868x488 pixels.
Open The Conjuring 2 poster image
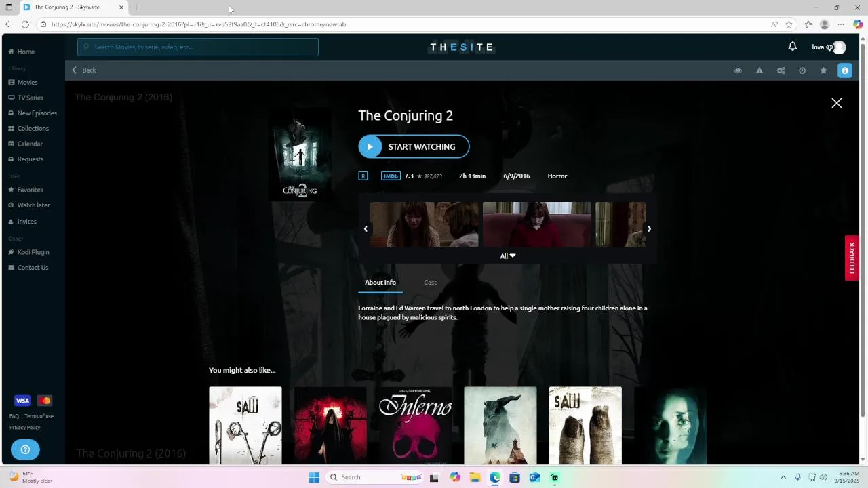point(299,155)
